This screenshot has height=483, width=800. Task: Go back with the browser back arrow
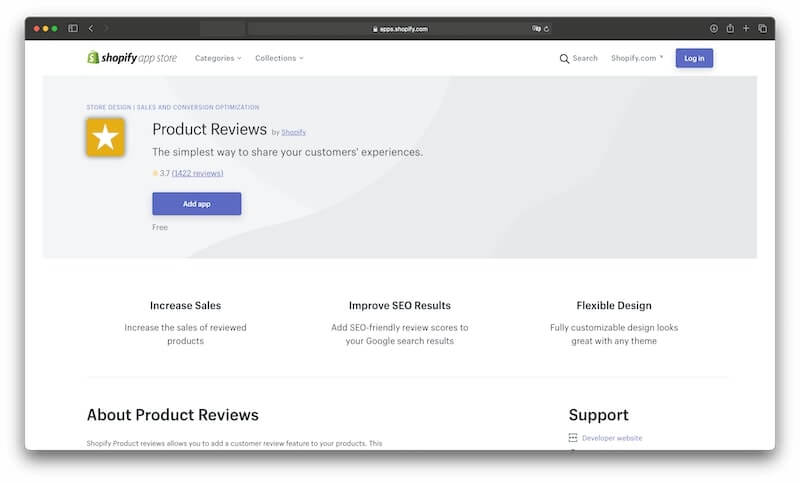point(91,29)
